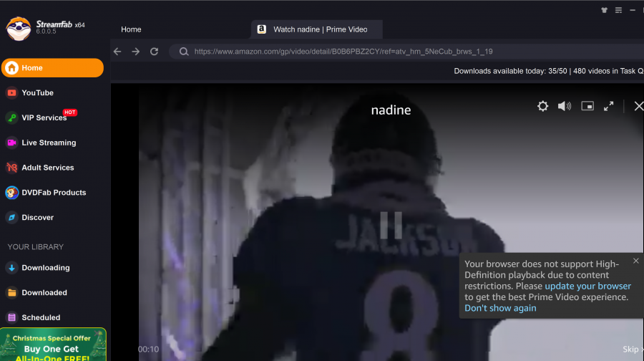Follow the update your browser link
The height and width of the screenshot is (361, 644).
[x=587, y=287]
